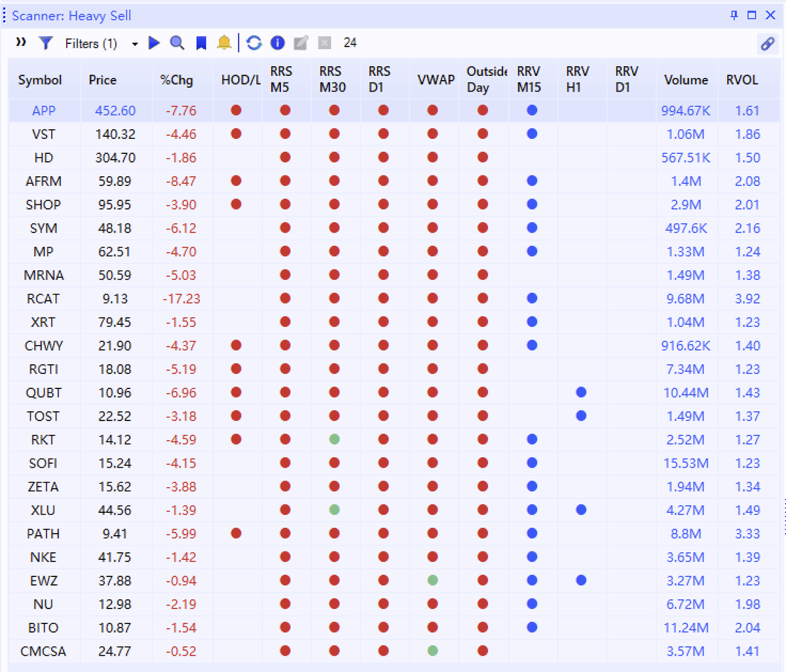Click the grayed-out edit pencil icon

pos(301,43)
